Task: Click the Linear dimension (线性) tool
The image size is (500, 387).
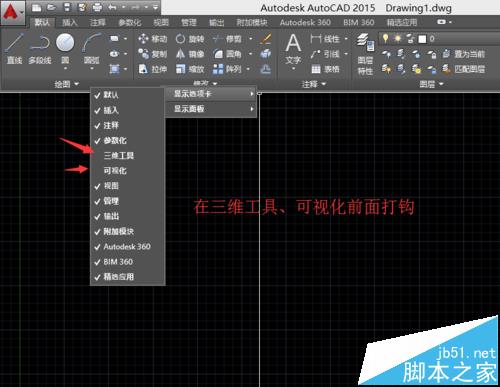Action: coord(325,39)
